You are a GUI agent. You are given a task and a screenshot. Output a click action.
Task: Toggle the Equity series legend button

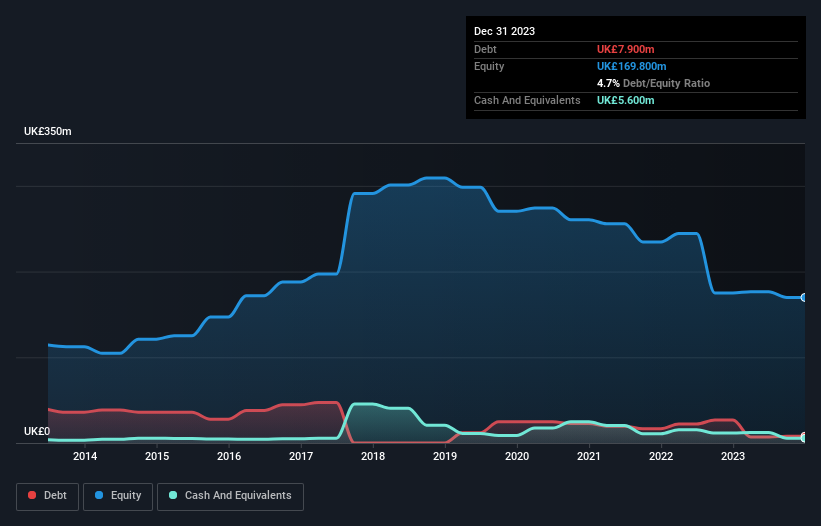pyautogui.click(x=118, y=496)
